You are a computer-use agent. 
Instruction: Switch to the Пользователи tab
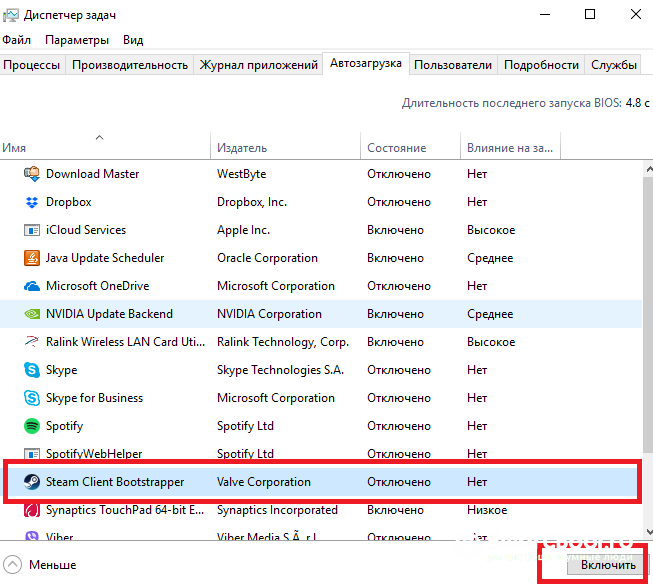[453, 65]
